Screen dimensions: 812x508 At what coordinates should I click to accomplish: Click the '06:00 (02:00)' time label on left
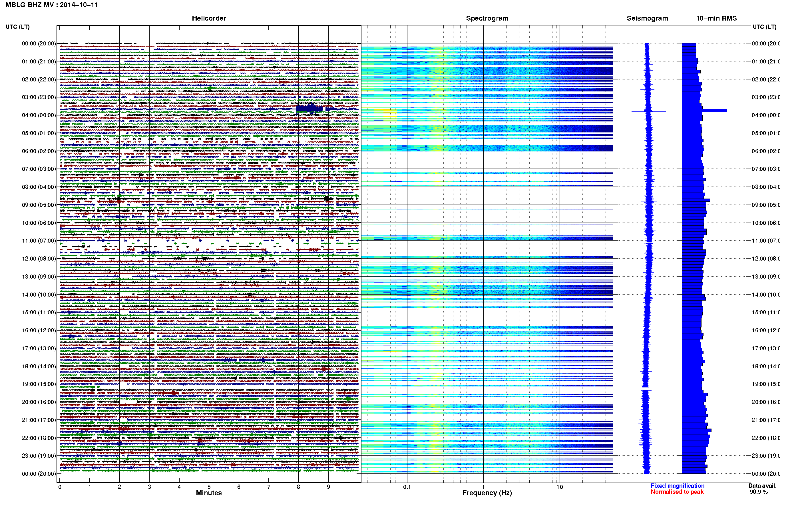pyautogui.click(x=39, y=151)
